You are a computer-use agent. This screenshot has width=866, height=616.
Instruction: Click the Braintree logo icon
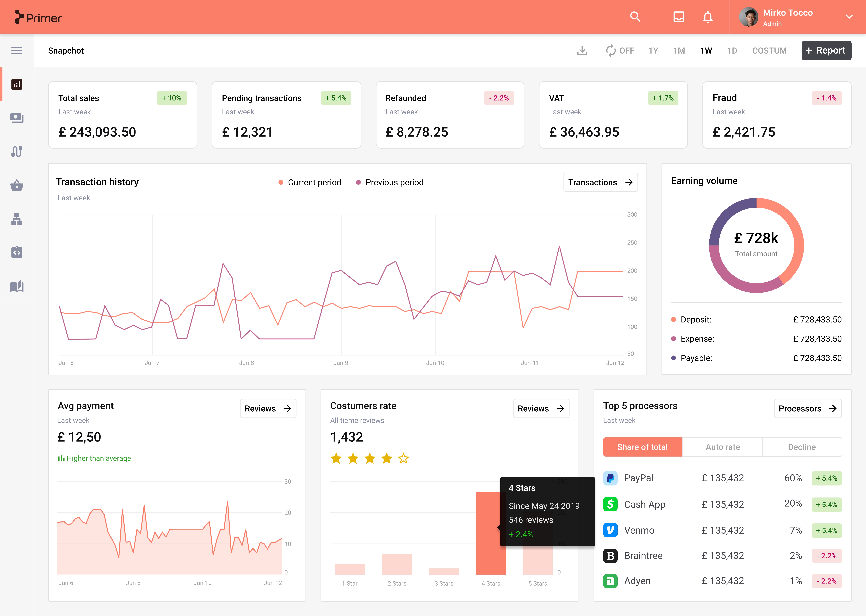coord(610,556)
